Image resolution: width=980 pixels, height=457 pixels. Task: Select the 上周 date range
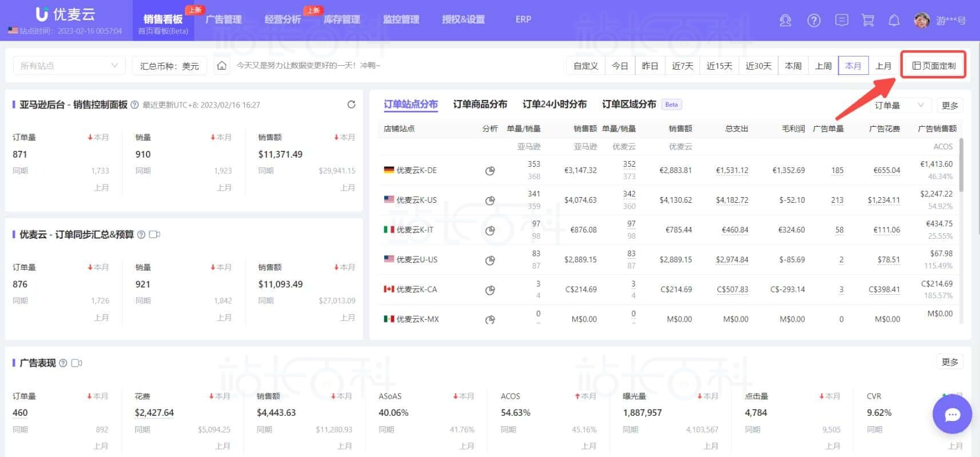(823, 66)
